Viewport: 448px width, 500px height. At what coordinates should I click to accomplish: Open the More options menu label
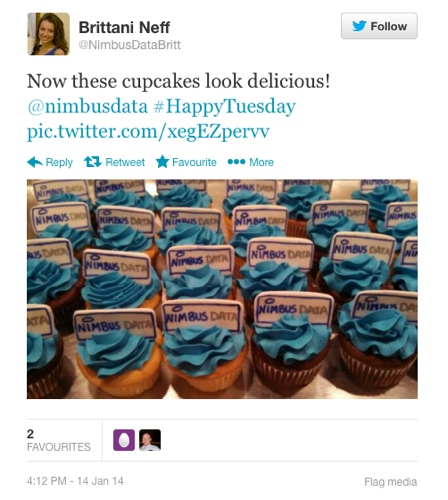(261, 162)
